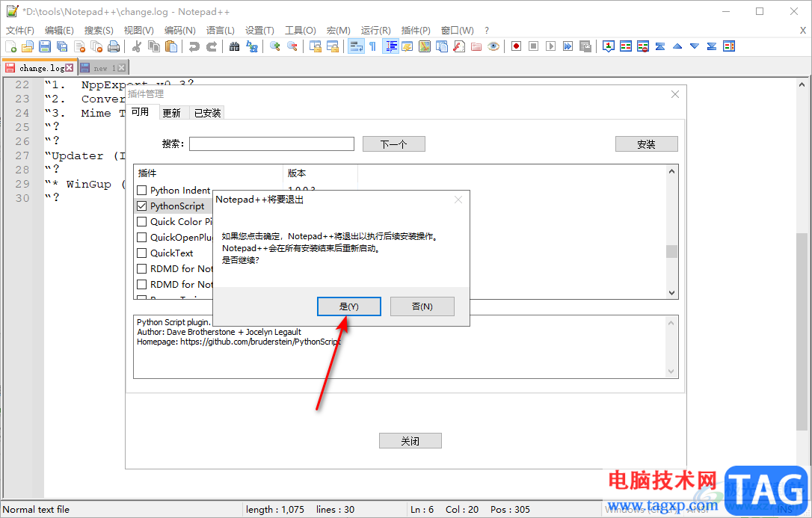
Task: Print the document with the printer icon
Action: (114, 46)
